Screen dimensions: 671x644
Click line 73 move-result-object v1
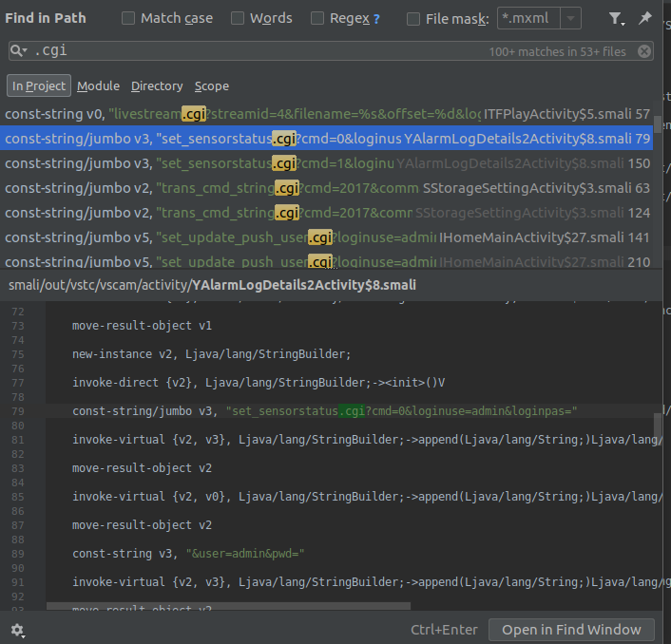click(x=142, y=326)
